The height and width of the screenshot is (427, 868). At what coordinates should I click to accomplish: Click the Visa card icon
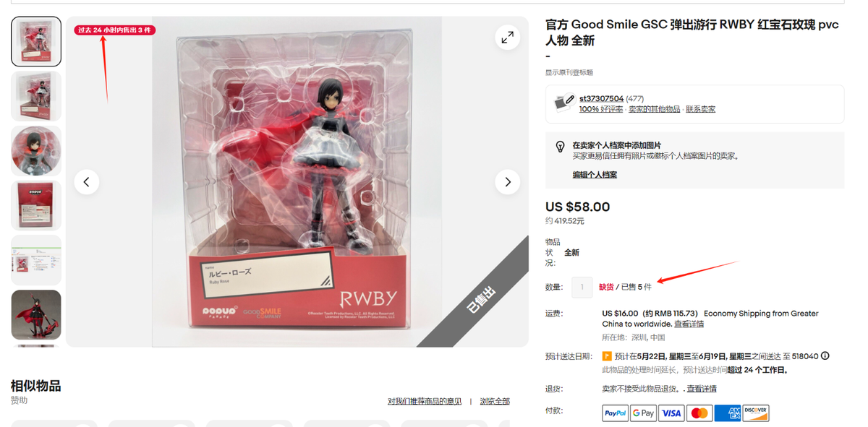[671, 413]
